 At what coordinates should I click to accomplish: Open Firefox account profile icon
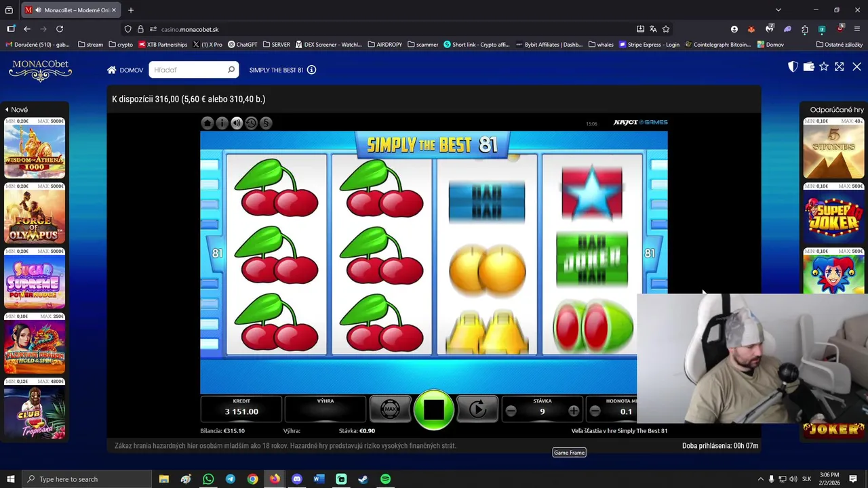click(x=734, y=29)
